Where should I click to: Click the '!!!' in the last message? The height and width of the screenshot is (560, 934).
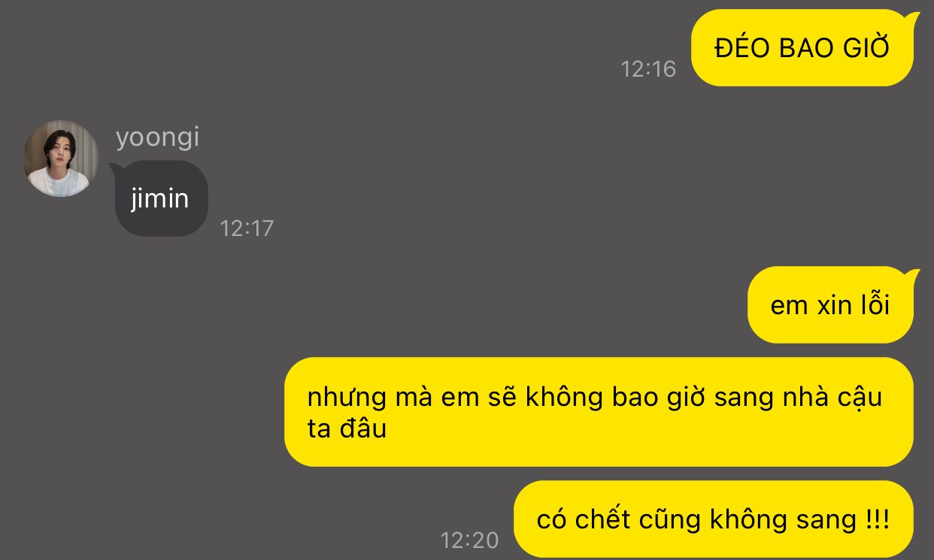(877, 519)
